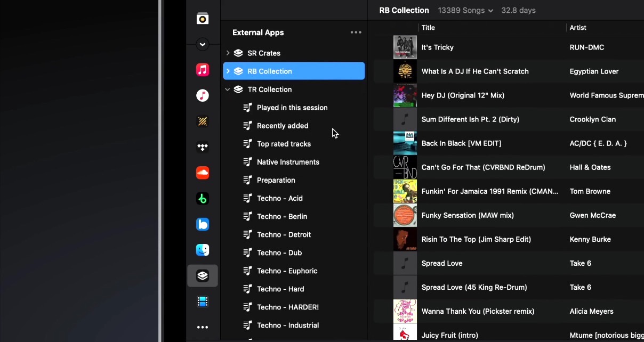Image resolution: width=644 pixels, height=342 pixels.
Task: Open the Mixed In Key integration icon
Action: point(203,121)
